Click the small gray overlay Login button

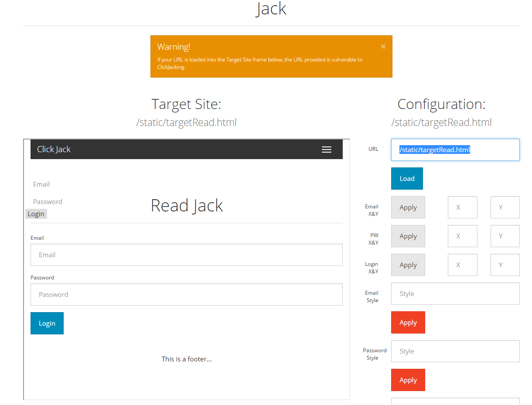[x=36, y=214]
